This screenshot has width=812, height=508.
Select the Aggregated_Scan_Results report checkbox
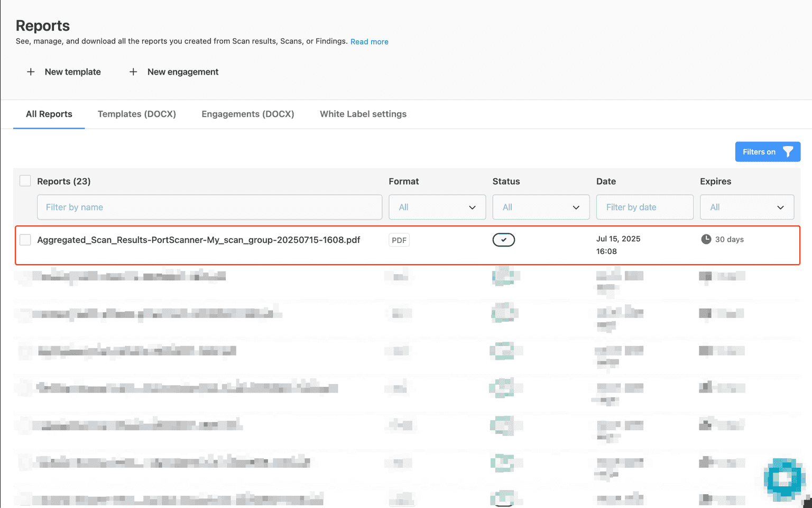(x=25, y=240)
